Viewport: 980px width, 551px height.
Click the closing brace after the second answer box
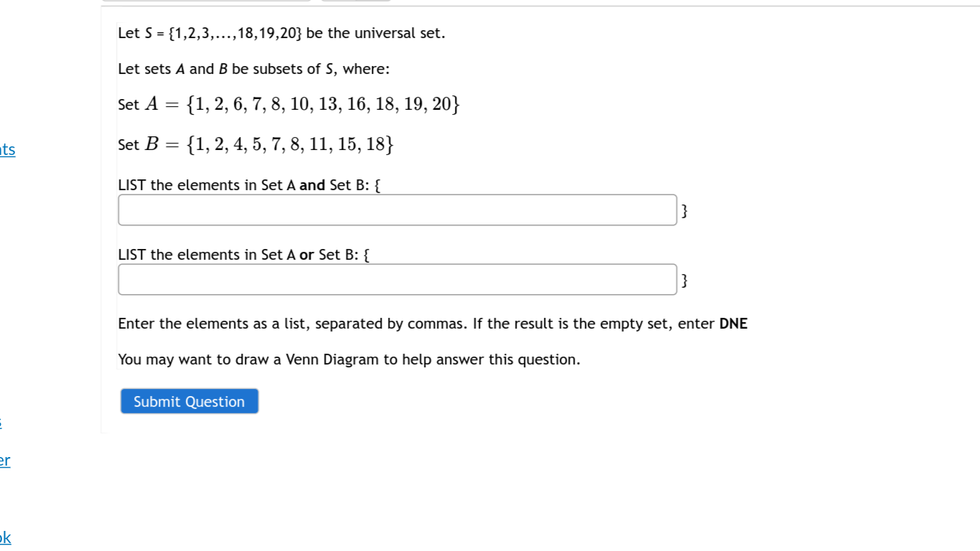684,280
